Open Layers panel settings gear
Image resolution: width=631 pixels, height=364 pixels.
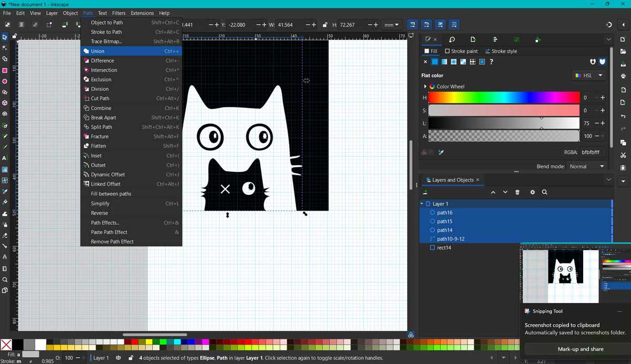[533, 192]
